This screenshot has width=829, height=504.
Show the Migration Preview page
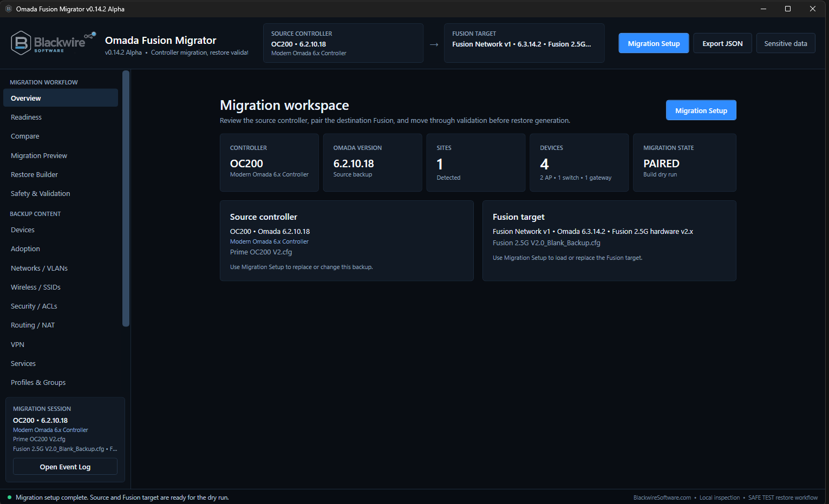tap(61, 155)
